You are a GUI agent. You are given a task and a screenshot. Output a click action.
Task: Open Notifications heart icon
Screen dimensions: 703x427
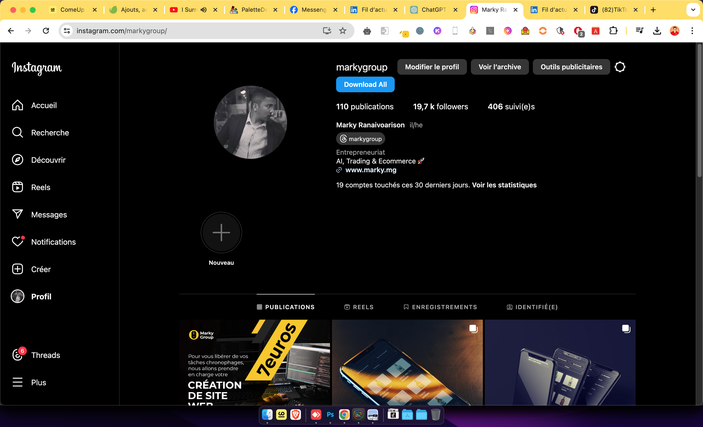[18, 242]
